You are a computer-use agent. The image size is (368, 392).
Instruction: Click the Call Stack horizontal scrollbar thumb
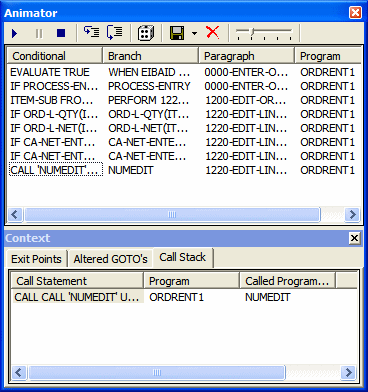157,372
